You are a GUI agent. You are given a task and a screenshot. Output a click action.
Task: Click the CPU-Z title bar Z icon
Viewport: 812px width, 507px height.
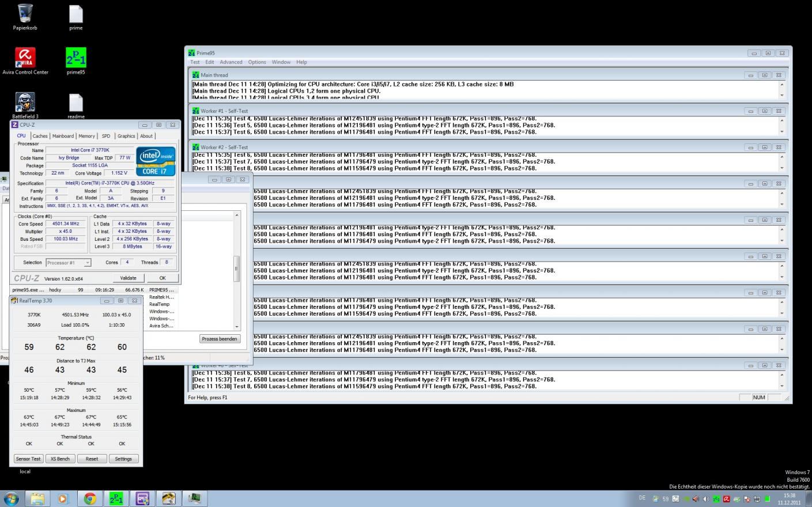(x=15, y=124)
